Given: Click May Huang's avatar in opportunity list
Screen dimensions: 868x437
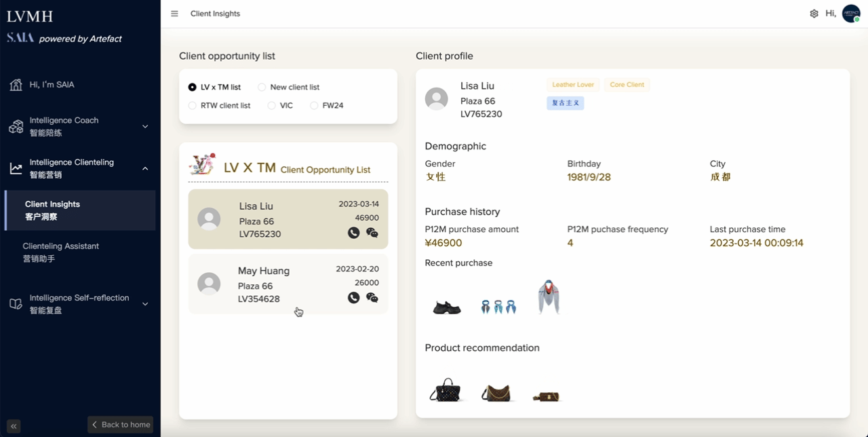Looking at the screenshot, I should pos(209,284).
